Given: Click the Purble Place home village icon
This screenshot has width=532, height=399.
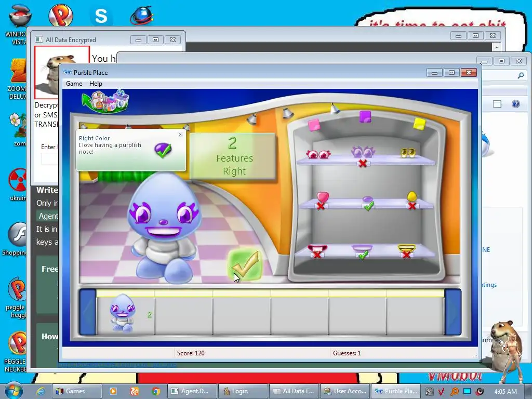Looking at the screenshot, I should (106, 101).
